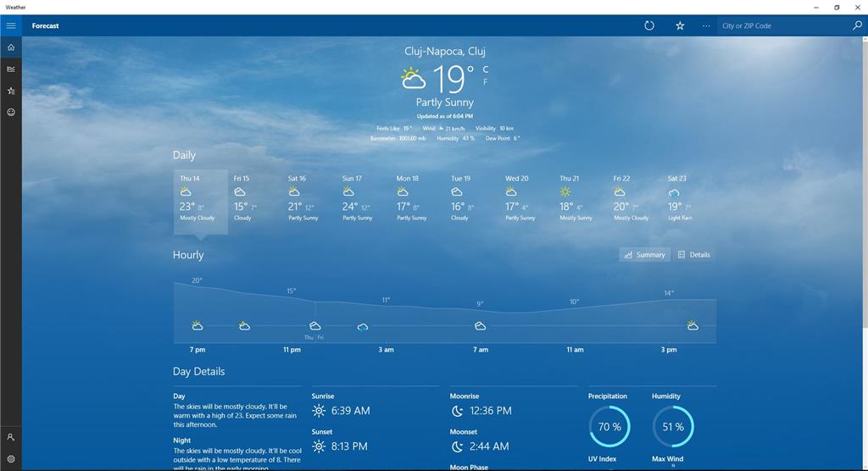
Task: Click the current Partly Sunny weather icon
Action: tap(414, 79)
